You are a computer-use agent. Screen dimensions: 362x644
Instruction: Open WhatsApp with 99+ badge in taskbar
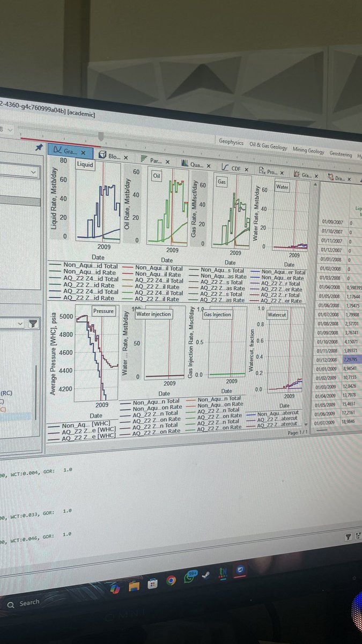coord(190,577)
